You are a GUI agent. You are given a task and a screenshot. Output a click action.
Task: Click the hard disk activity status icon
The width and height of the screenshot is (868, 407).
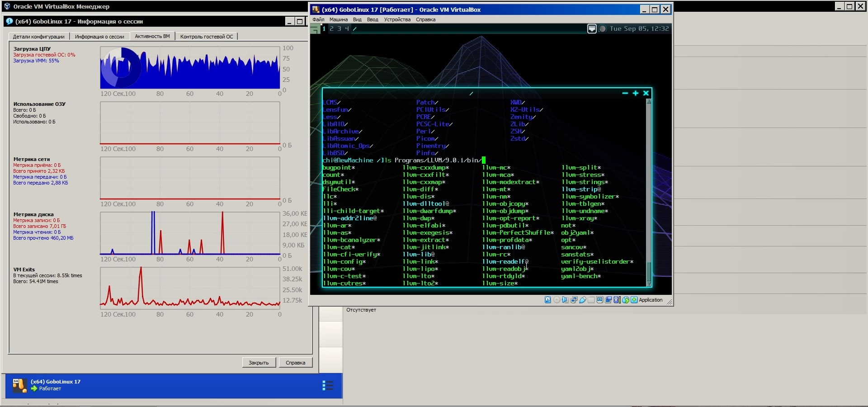click(x=548, y=300)
